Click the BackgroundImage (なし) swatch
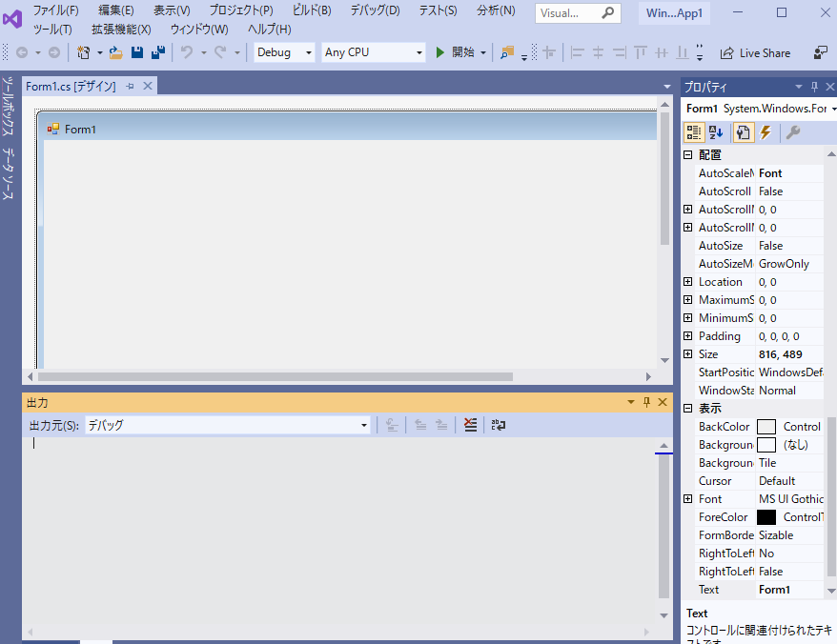Screen dimensions: 837x644 click(766, 445)
